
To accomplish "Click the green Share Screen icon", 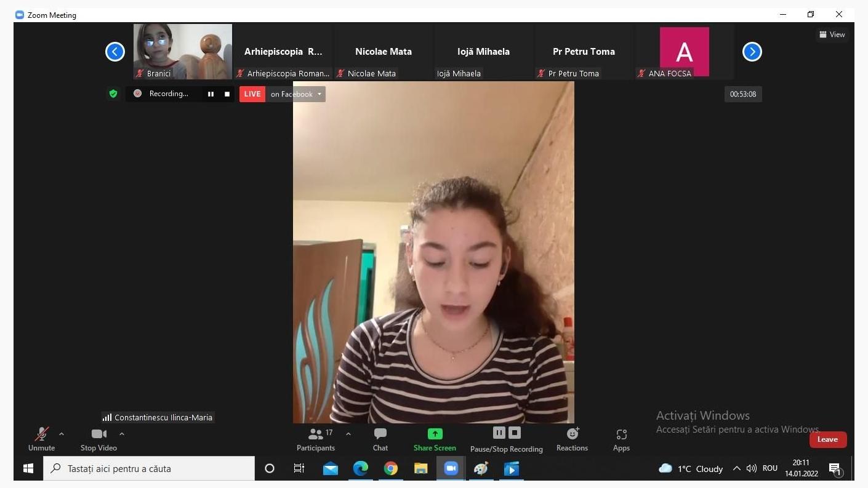I will [435, 434].
